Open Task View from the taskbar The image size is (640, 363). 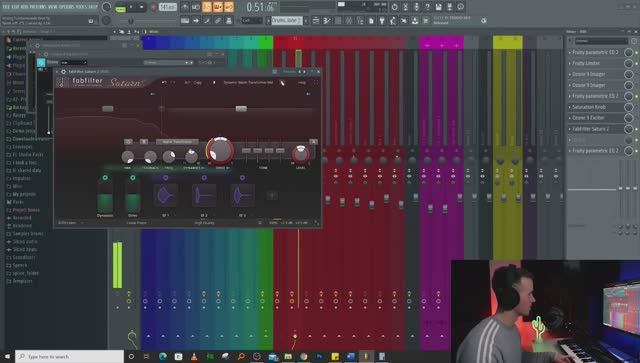tap(147, 356)
